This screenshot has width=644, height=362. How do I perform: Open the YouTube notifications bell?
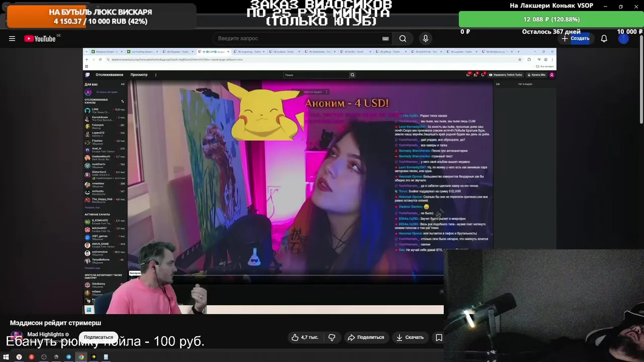[x=604, y=39]
